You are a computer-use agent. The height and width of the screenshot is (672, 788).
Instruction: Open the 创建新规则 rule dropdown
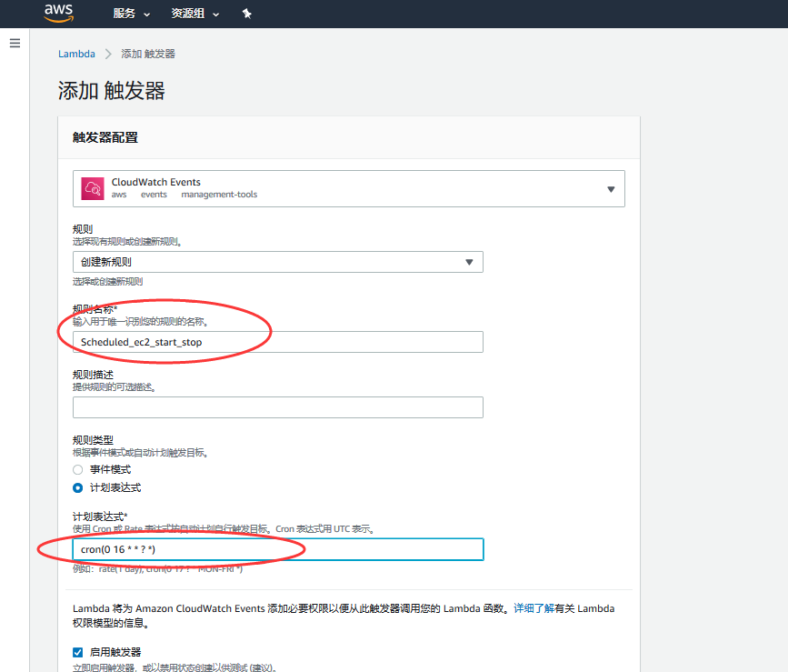(278, 262)
